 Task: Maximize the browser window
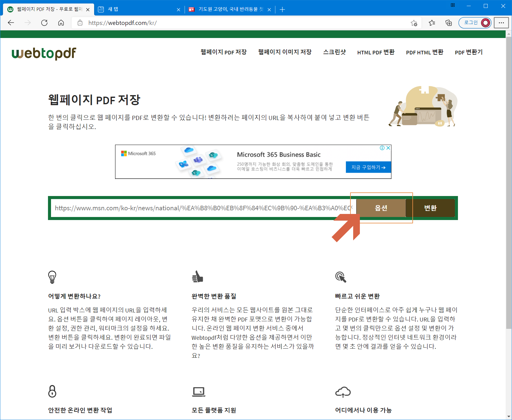pos(486,6)
